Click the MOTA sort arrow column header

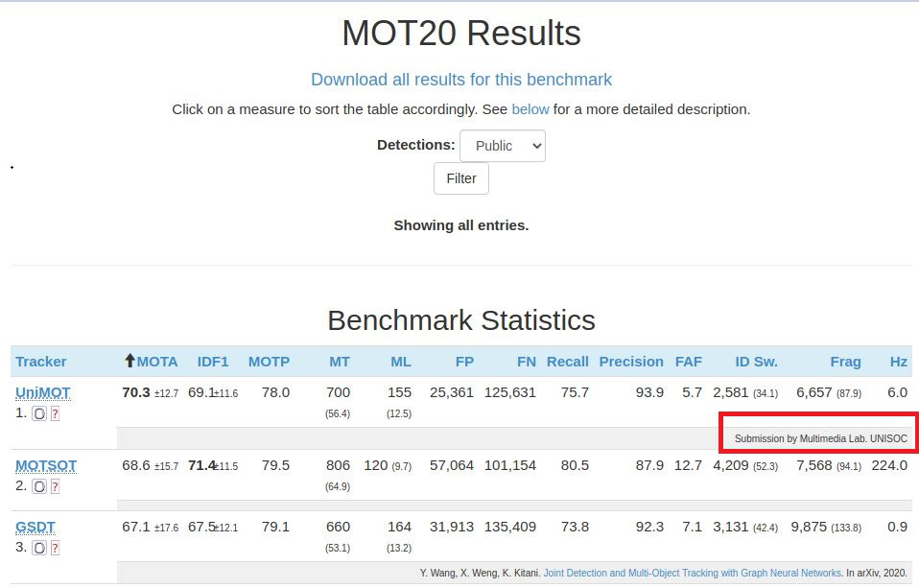point(152,361)
